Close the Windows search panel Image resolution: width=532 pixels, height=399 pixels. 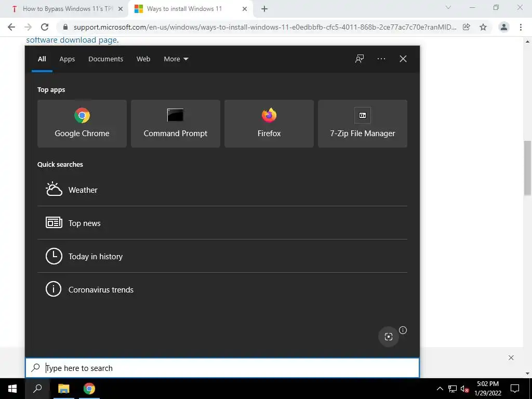(x=403, y=59)
